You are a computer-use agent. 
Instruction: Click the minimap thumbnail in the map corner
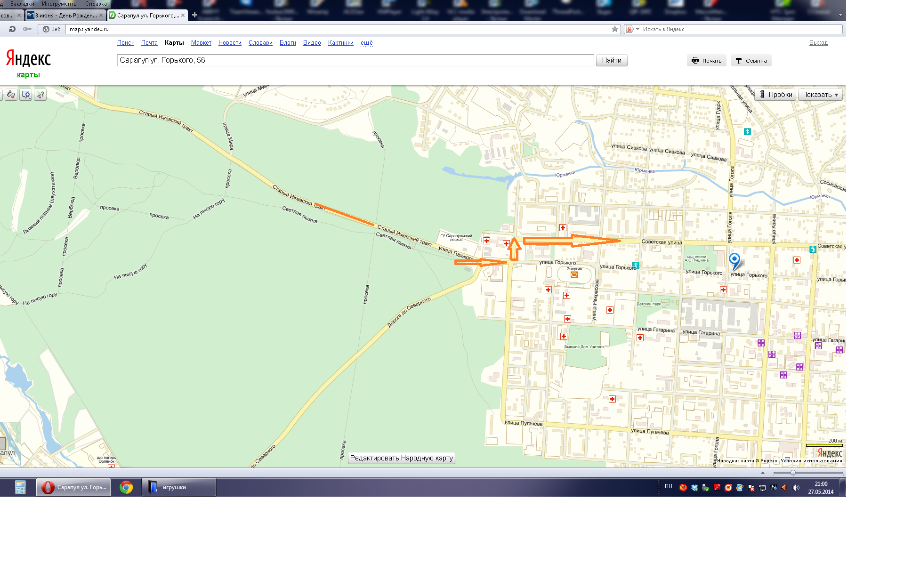pos(10,443)
